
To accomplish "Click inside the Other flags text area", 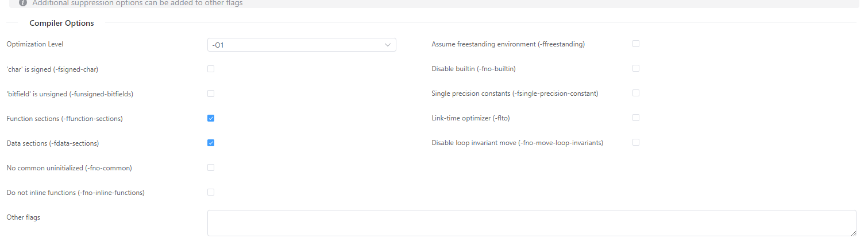I will pyautogui.click(x=531, y=223).
